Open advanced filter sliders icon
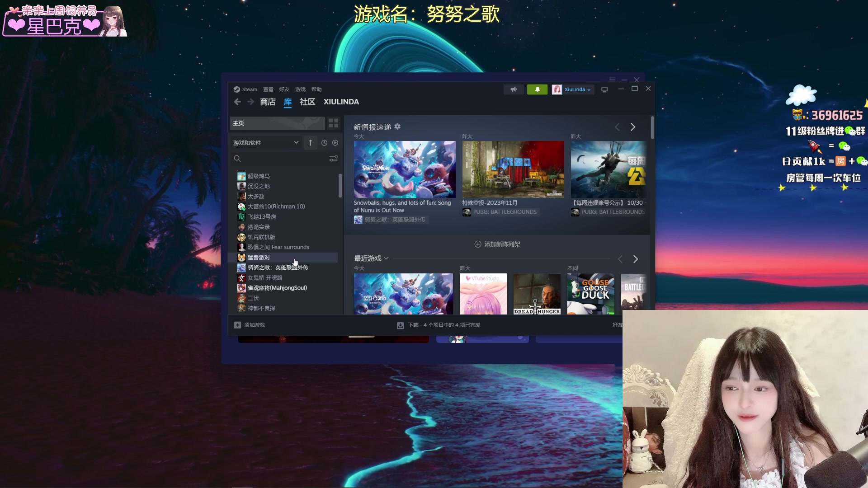 tap(333, 159)
